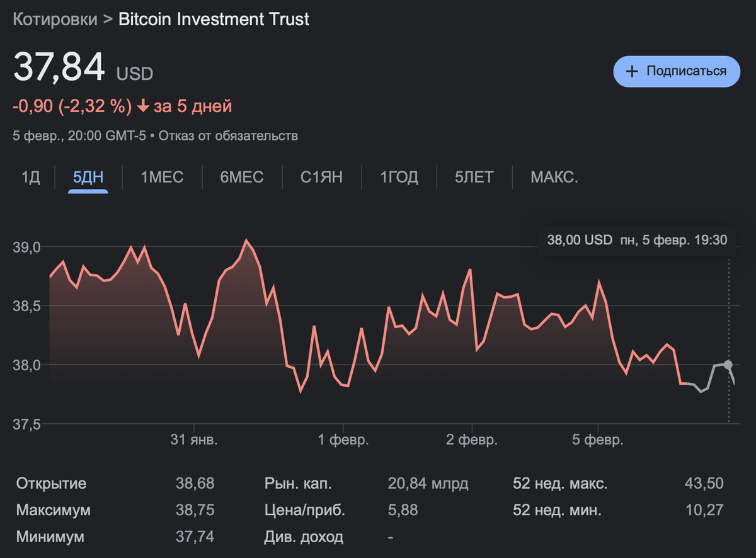Select the 1Д time range

[30, 177]
